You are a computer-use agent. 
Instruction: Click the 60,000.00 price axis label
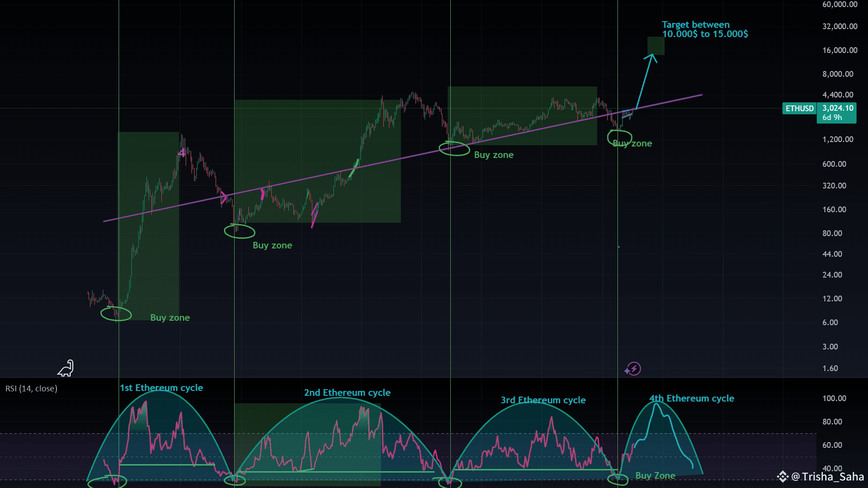[x=840, y=4]
